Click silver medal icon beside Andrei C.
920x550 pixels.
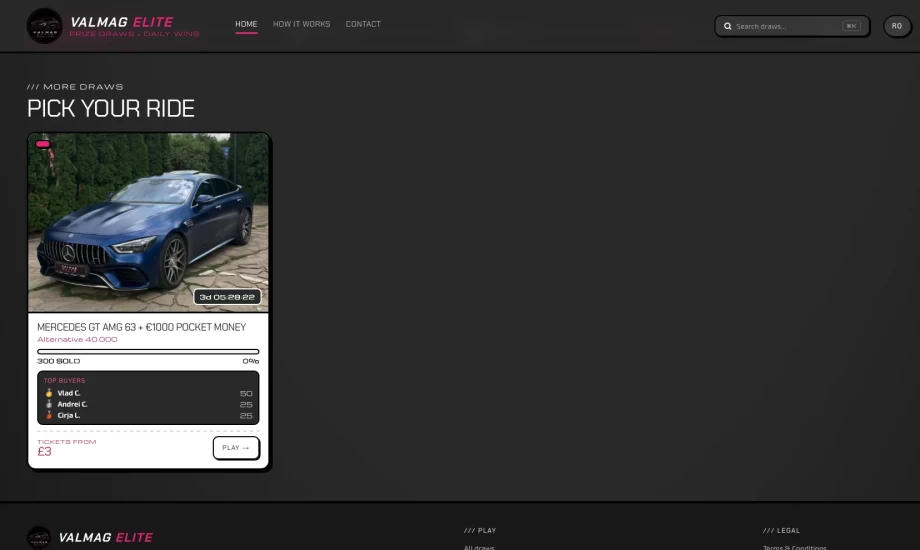point(49,404)
